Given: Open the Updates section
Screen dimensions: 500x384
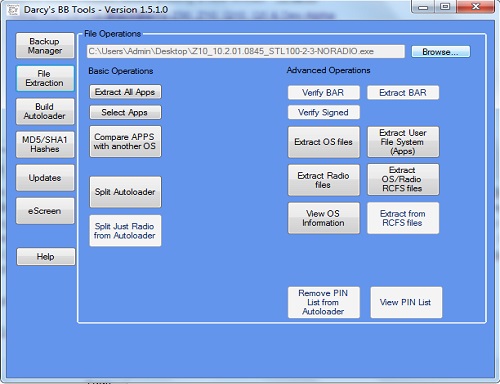Looking at the screenshot, I should 45,178.
